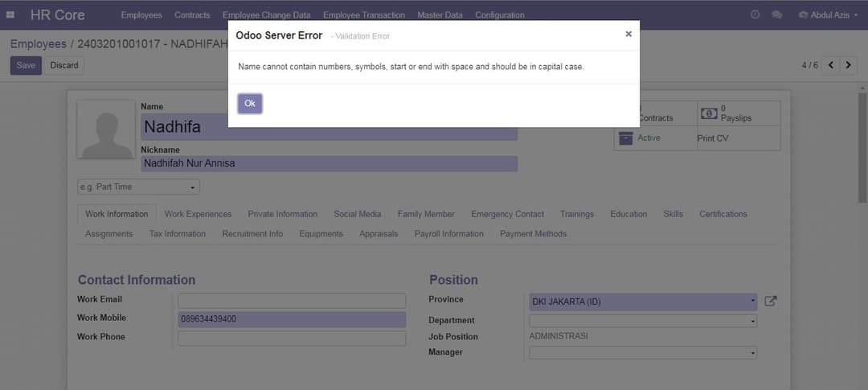Click the Work Phone input field
Viewport: 868px width, 390px height.
(x=292, y=338)
